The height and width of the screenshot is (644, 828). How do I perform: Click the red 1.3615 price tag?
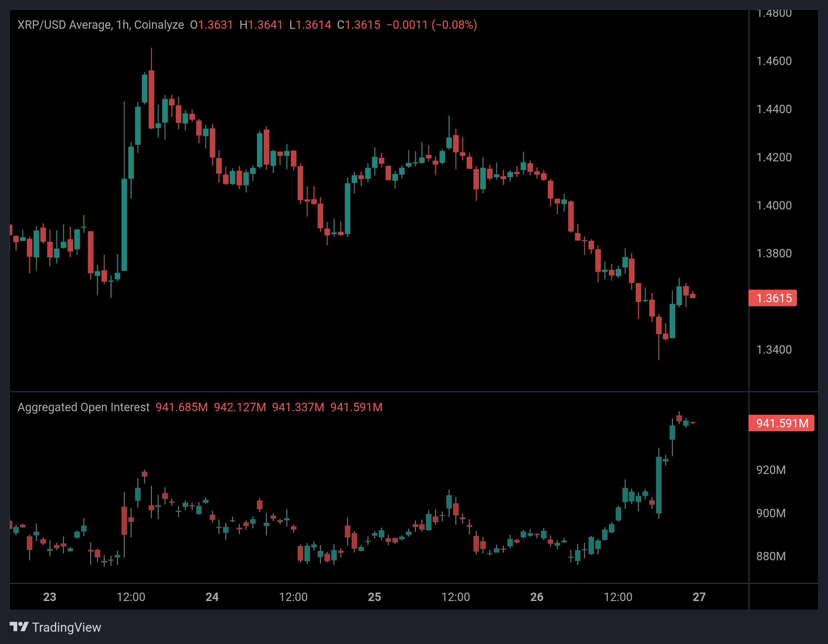(772, 298)
